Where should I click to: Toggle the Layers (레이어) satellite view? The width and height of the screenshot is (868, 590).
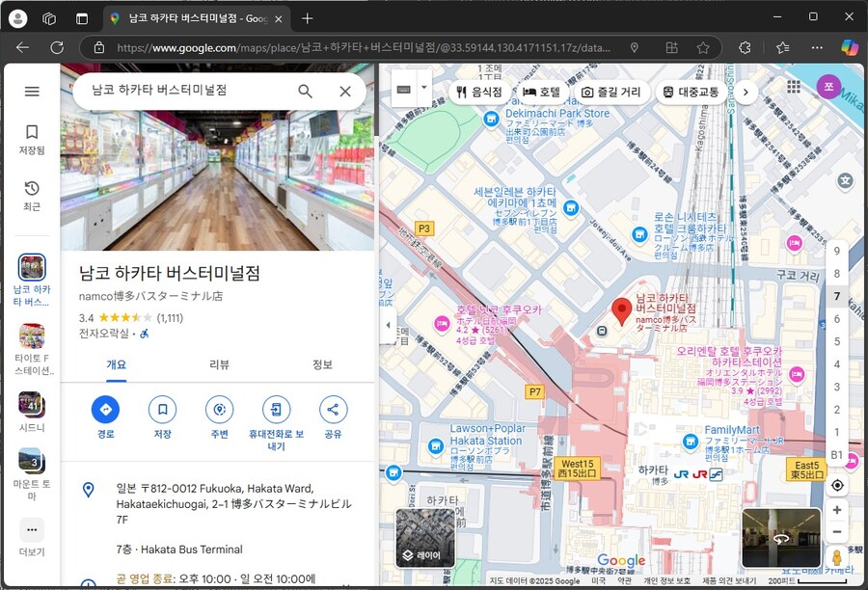[425, 538]
